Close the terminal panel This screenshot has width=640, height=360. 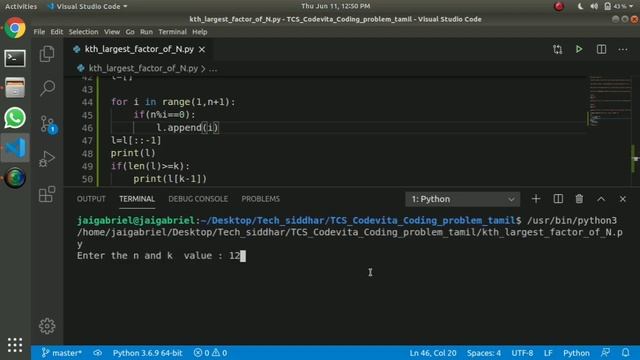tap(622, 199)
